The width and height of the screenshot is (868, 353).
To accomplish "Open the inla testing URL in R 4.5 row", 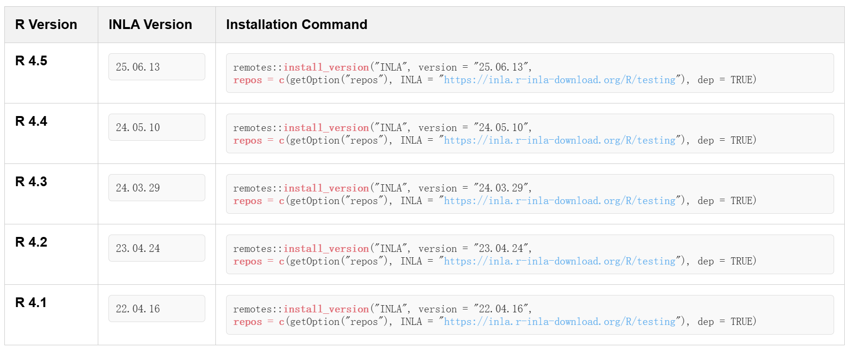I will tap(560, 80).
